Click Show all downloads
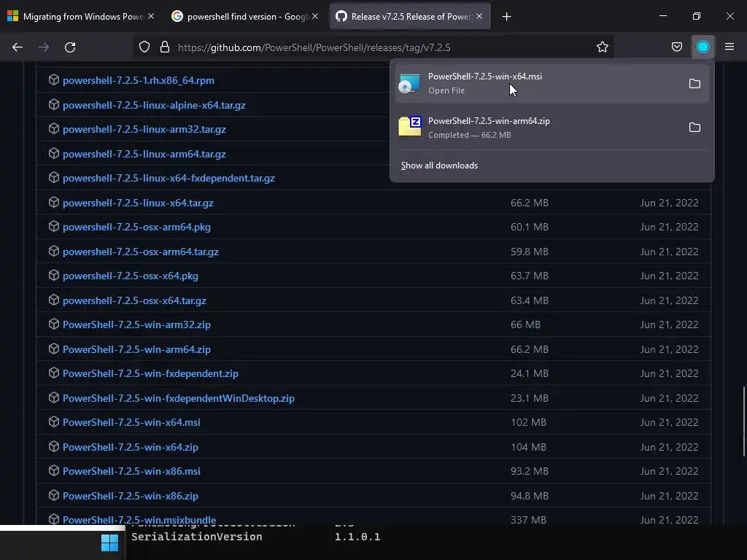747x560 pixels. click(x=439, y=166)
